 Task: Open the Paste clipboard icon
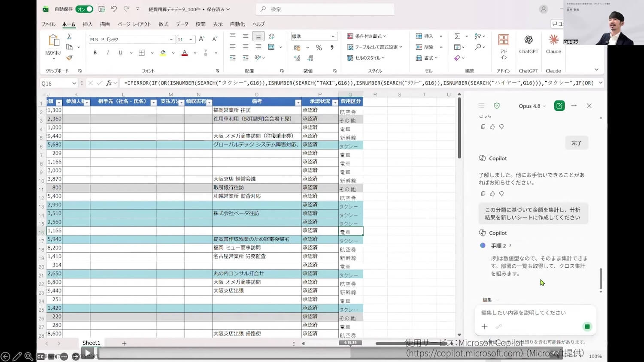tap(54, 41)
